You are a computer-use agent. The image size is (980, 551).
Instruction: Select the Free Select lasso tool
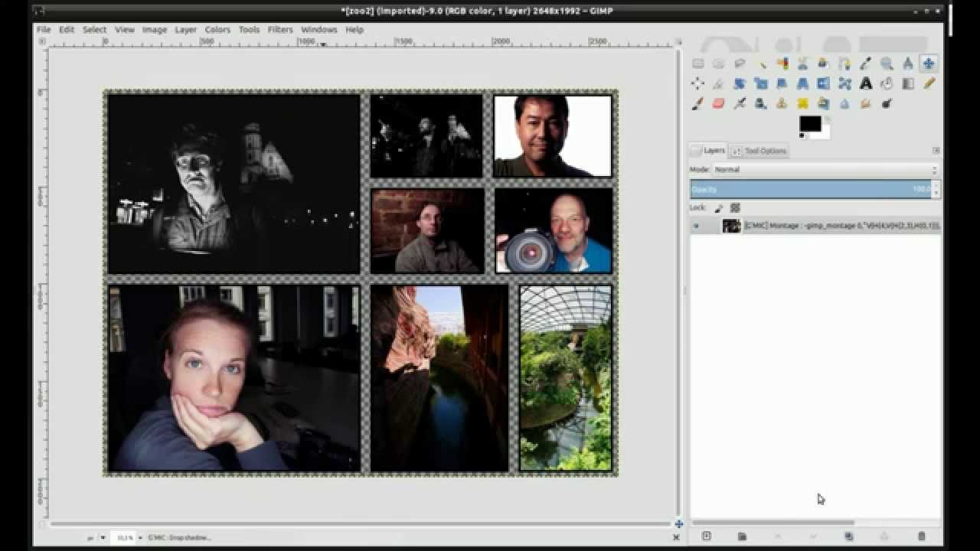point(740,64)
